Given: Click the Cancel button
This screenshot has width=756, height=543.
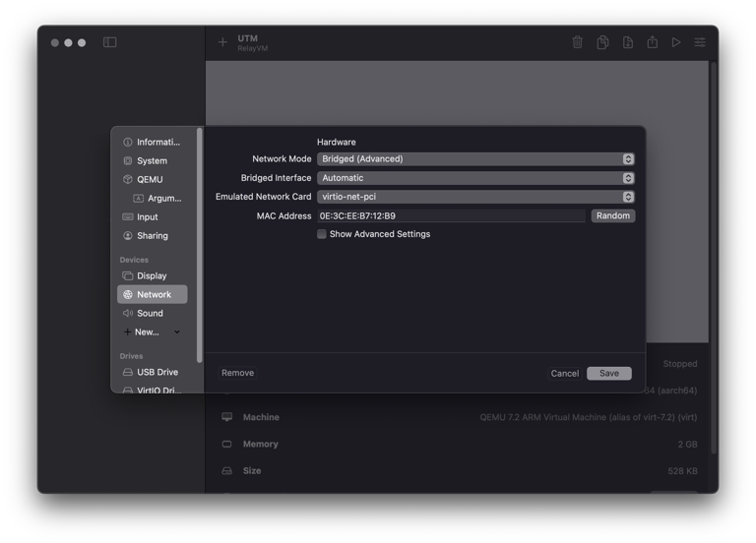Looking at the screenshot, I should 564,373.
